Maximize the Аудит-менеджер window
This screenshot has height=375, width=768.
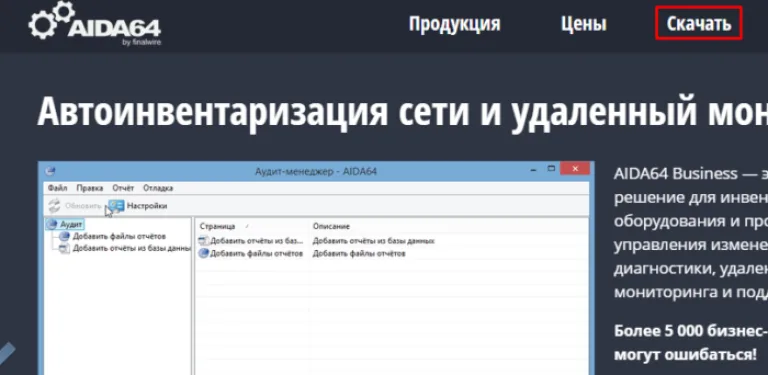(551, 169)
